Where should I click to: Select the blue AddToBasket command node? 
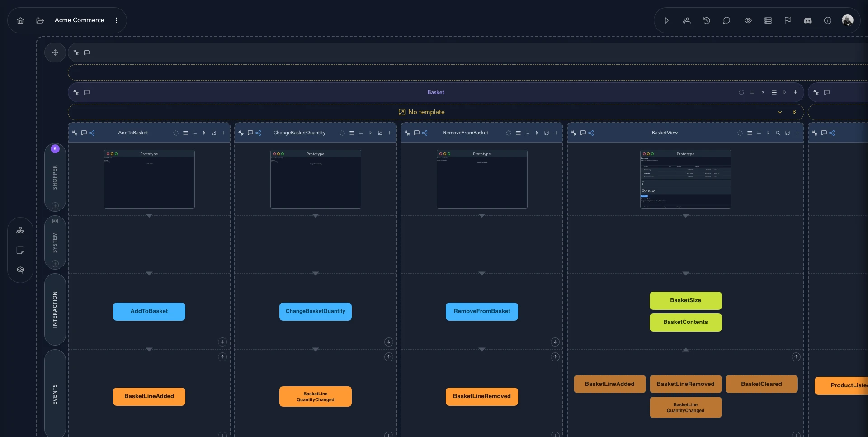(x=149, y=312)
